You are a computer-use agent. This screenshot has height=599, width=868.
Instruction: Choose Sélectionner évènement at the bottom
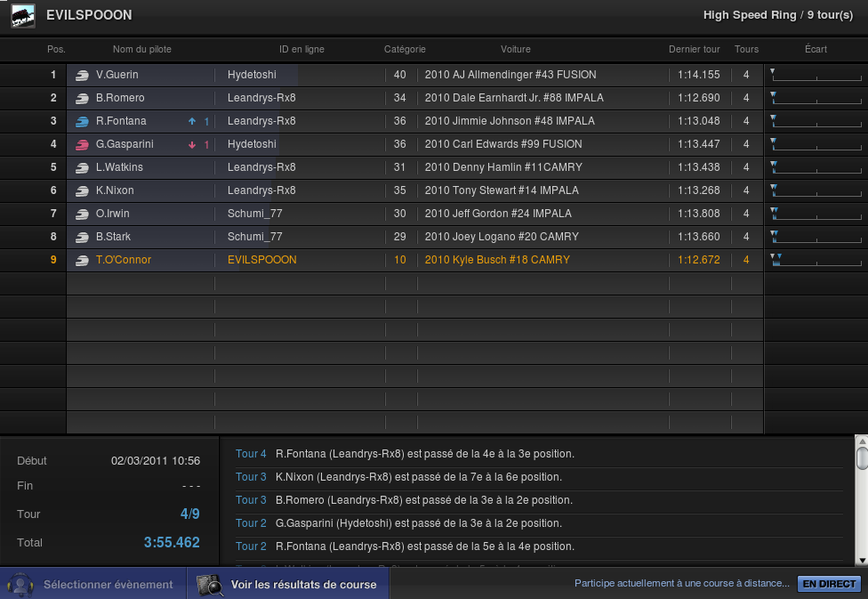point(108,585)
